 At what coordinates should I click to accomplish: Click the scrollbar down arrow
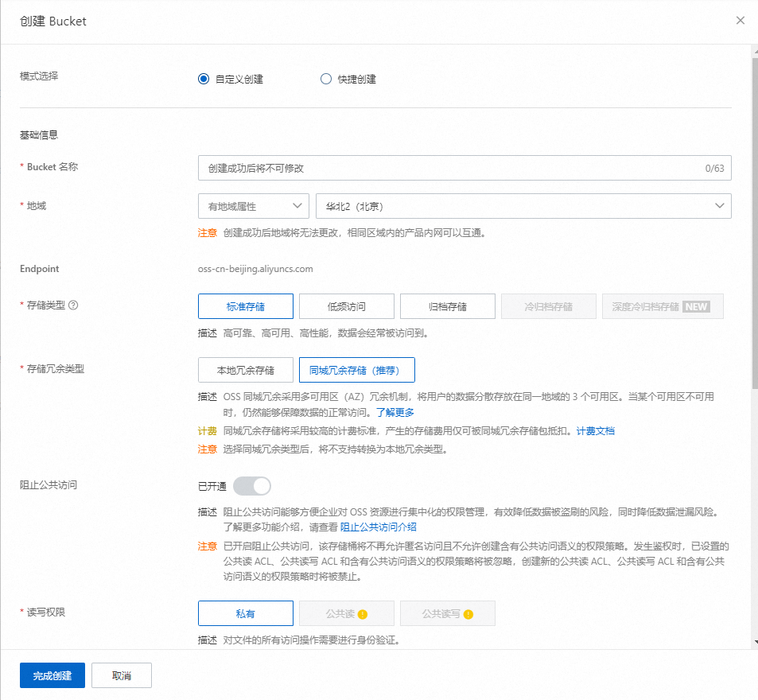[756, 642]
